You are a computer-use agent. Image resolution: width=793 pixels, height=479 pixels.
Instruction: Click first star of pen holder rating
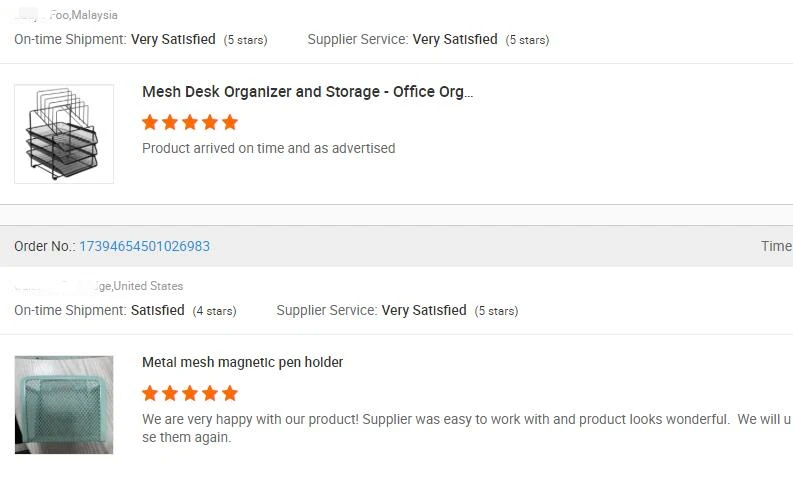(150, 393)
